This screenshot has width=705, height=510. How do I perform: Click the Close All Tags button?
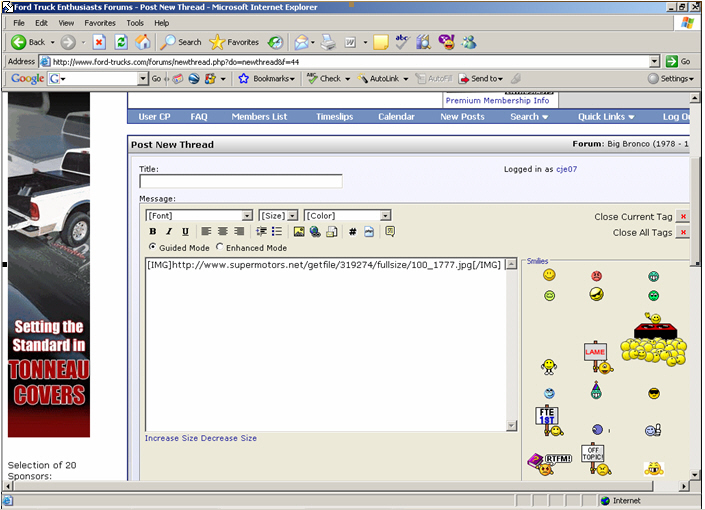(683, 233)
